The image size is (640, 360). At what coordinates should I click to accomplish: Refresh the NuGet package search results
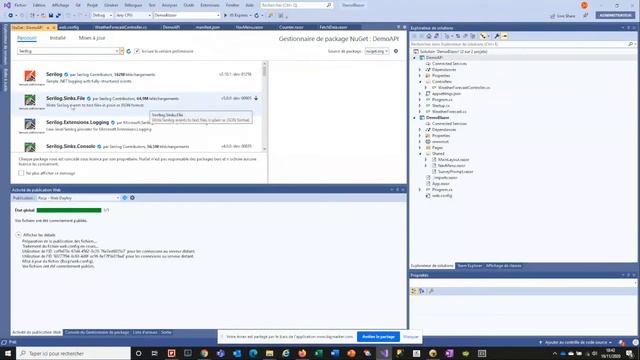[129, 51]
